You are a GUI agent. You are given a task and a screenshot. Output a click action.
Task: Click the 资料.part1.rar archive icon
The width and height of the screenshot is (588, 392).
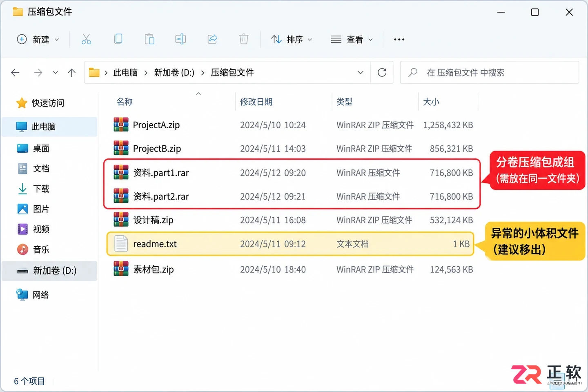click(x=121, y=173)
